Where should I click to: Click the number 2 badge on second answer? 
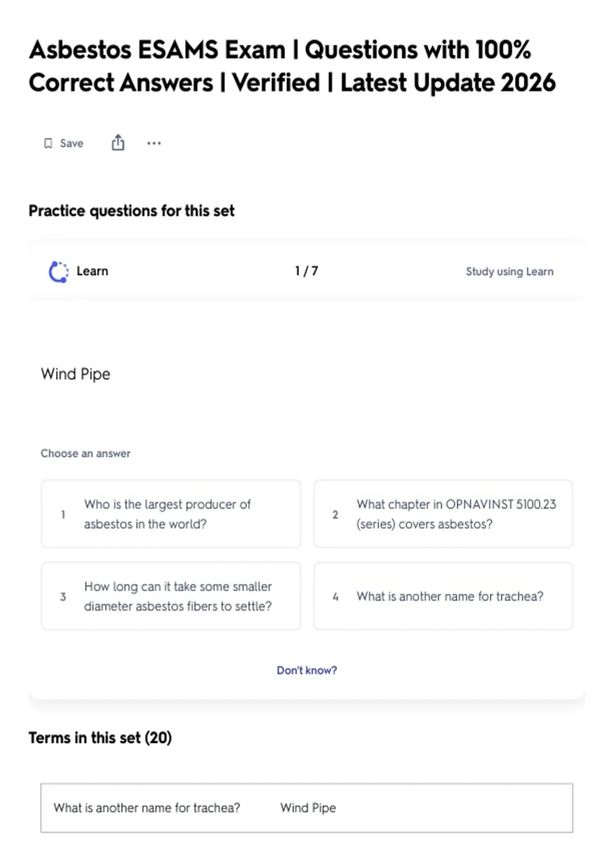(335, 514)
